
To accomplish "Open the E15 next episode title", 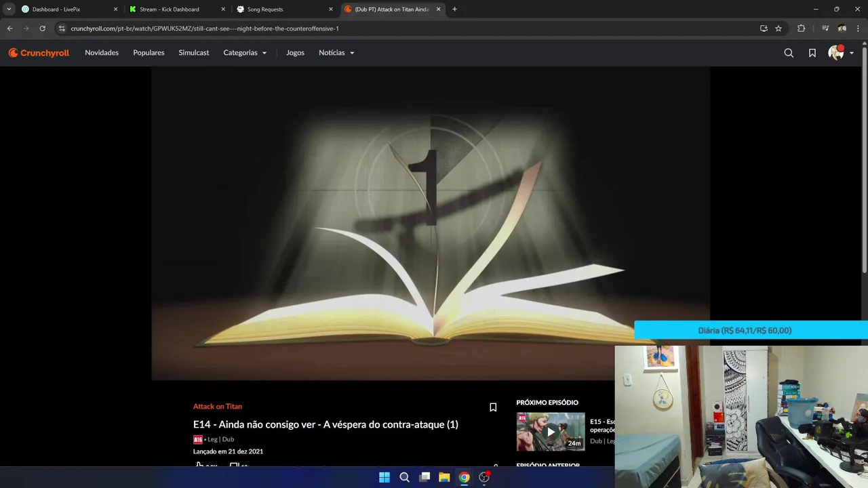I will click(602, 426).
